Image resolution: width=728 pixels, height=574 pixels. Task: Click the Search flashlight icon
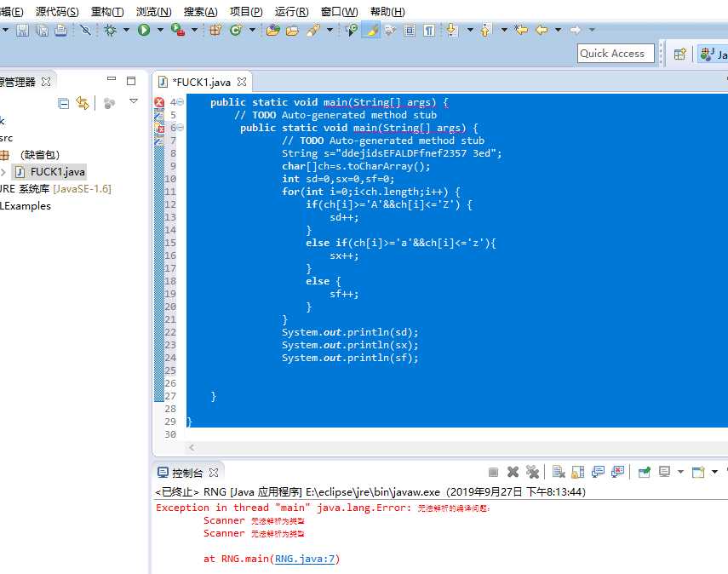coord(313,30)
